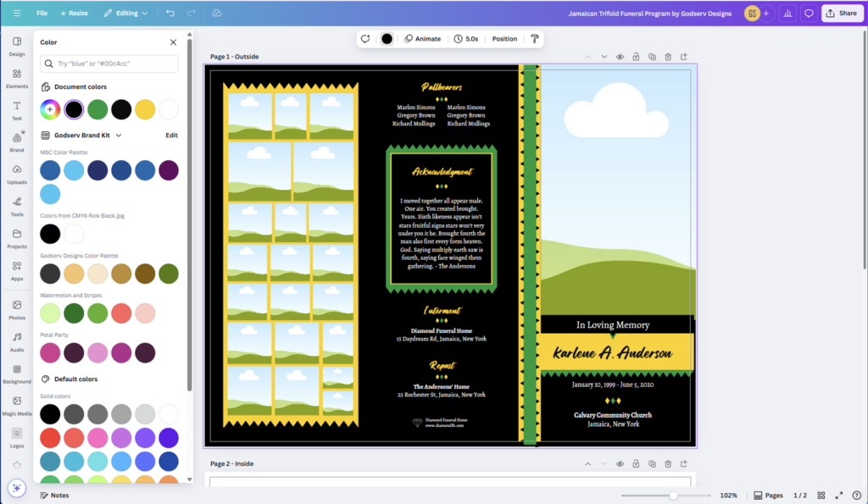
Task: Open the Elements panel in sidebar
Action: (17, 78)
